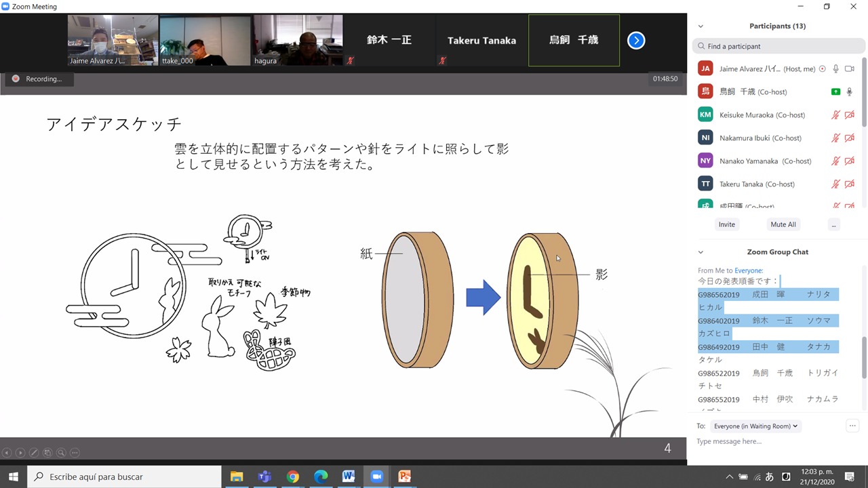Viewport: 868px width, 488px height.
Task: Activate the slide zoom magnifier icon
Action: pos(61,453)
